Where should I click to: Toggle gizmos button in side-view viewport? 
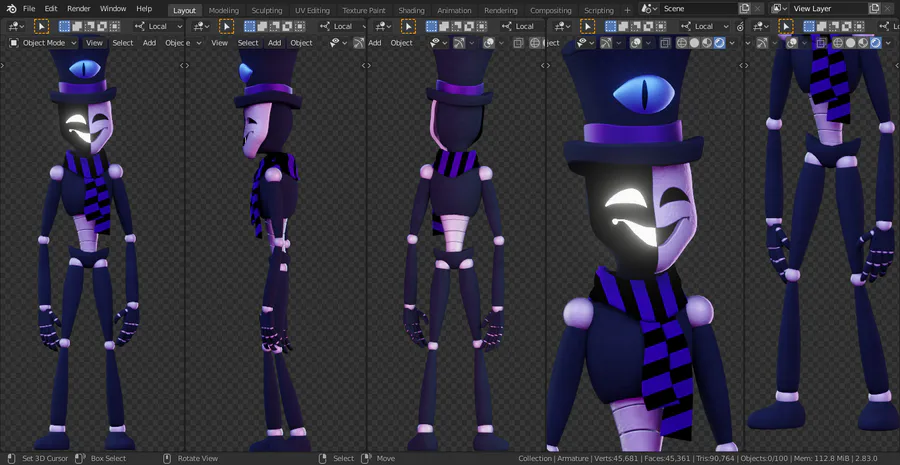pyautogui.click(x=359, y=42)
